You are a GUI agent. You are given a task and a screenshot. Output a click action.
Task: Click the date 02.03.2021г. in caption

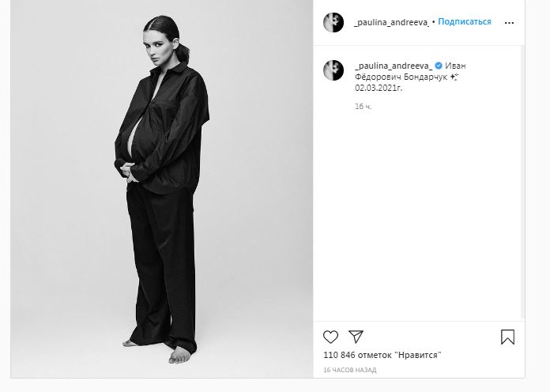(x=379, y=88)
